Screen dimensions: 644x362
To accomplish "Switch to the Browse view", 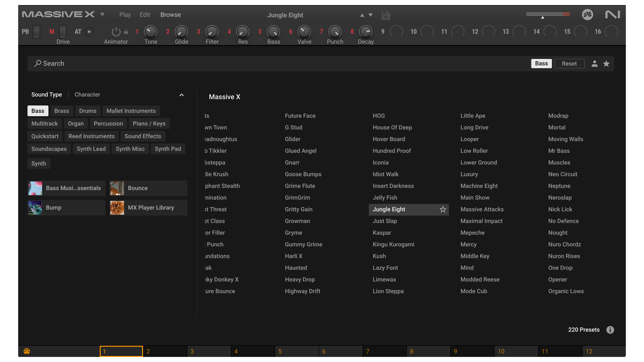I will click(170, 15).
